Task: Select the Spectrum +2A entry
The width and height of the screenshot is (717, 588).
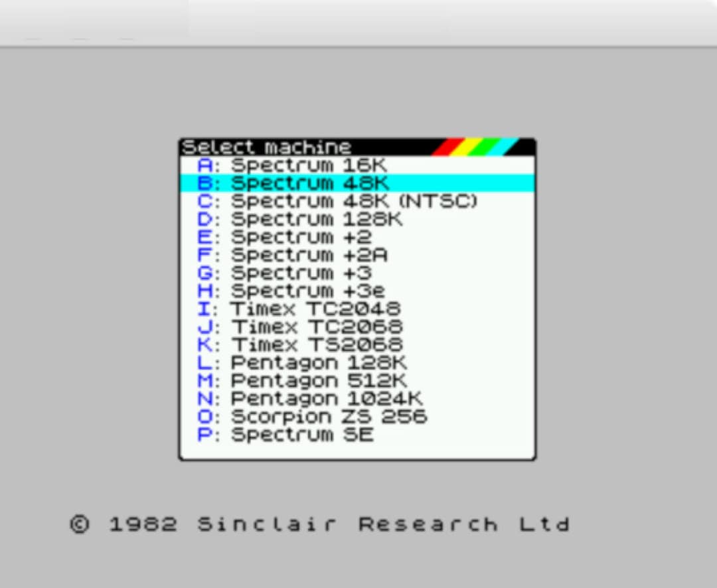Action: [289, 255]
